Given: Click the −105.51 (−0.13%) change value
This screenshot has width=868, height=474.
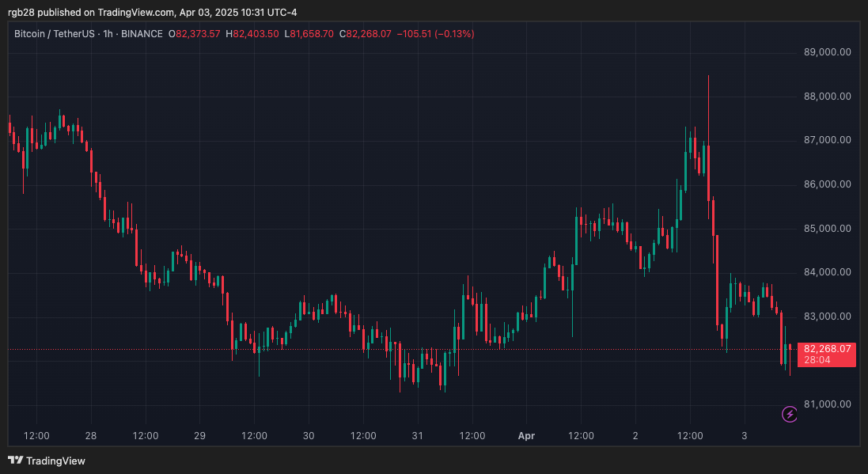Looking at the screenshot, I should (438, 34).
